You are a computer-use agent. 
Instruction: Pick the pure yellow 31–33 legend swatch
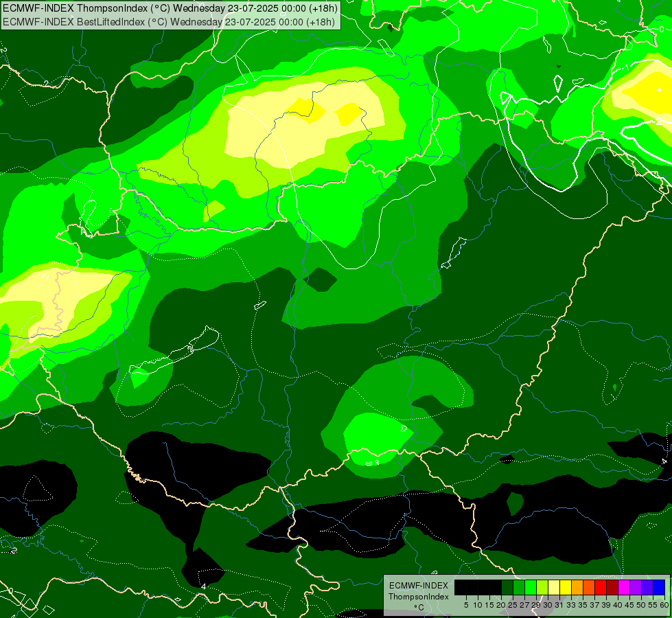click(x=566, y=587)
